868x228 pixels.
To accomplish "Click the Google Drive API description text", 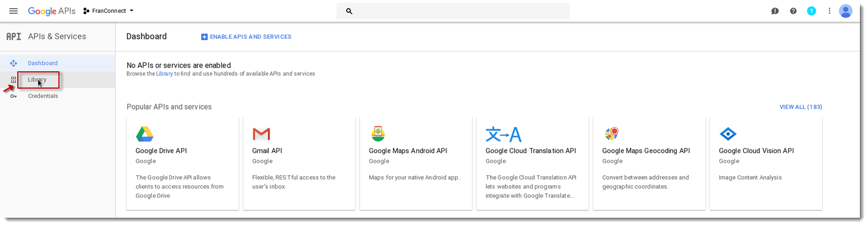I will pyautogui.click(x=180, y=186).
